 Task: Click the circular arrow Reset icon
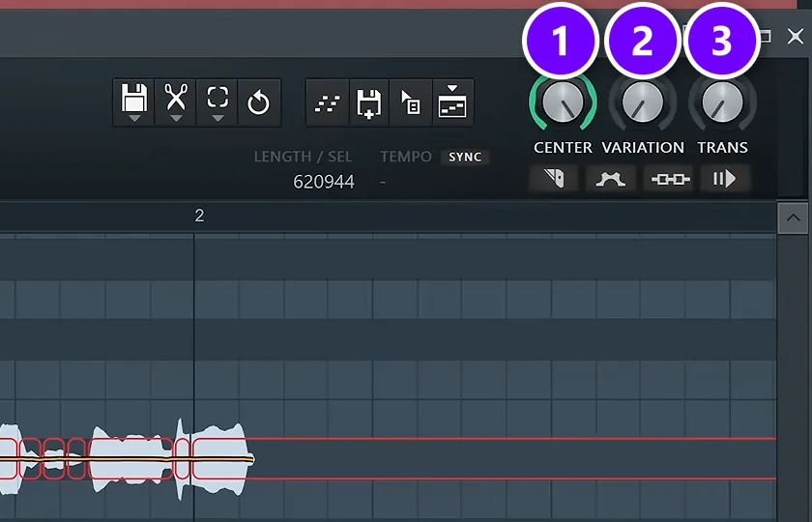pos(259,102)
